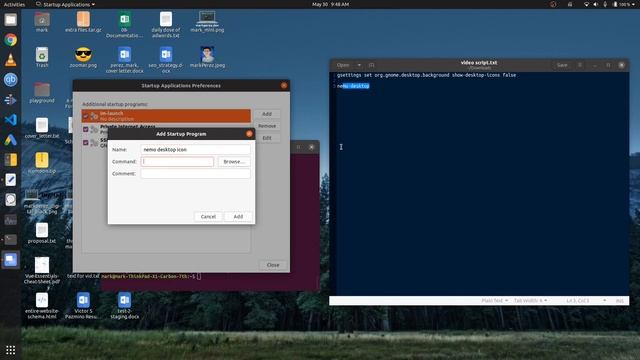Select cover_letter.txt desktop file
This screenshot has width=640, height=360.
coord(42,128)
